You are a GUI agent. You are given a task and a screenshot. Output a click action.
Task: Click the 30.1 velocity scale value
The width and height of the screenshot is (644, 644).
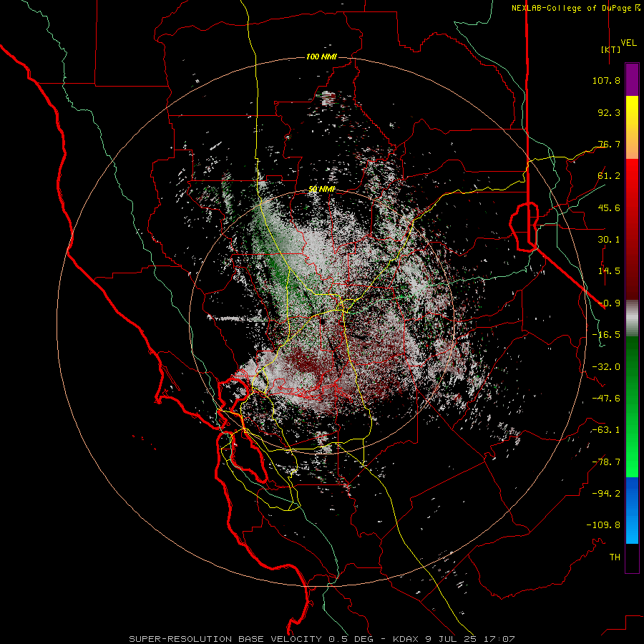click(609, 240)
